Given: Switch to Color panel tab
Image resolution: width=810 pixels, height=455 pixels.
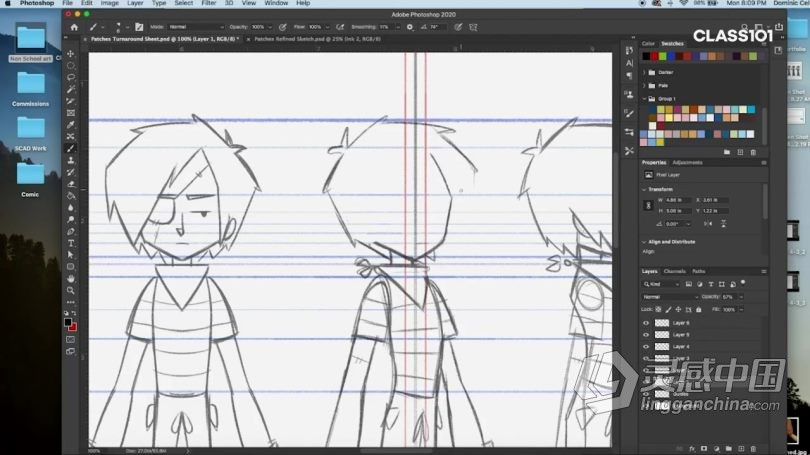Looking at the screenshot, I should pos(648,44).
